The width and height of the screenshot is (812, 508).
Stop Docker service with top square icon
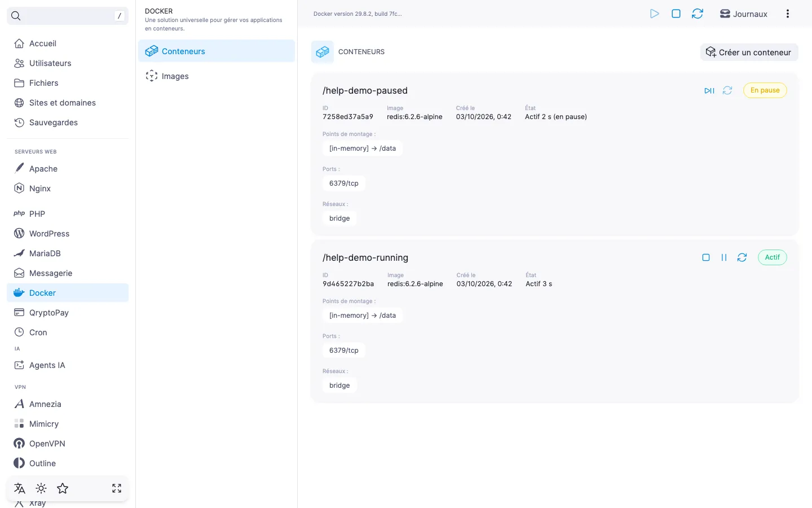point(676,14)
